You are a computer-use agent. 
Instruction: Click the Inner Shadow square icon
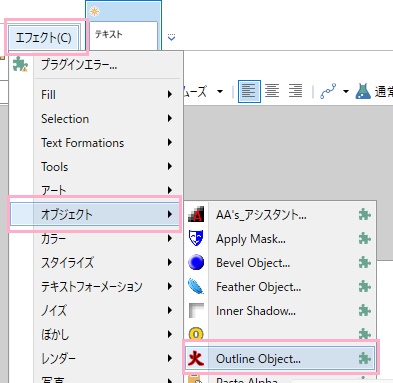pyautogui.click(x=196, y=310)
